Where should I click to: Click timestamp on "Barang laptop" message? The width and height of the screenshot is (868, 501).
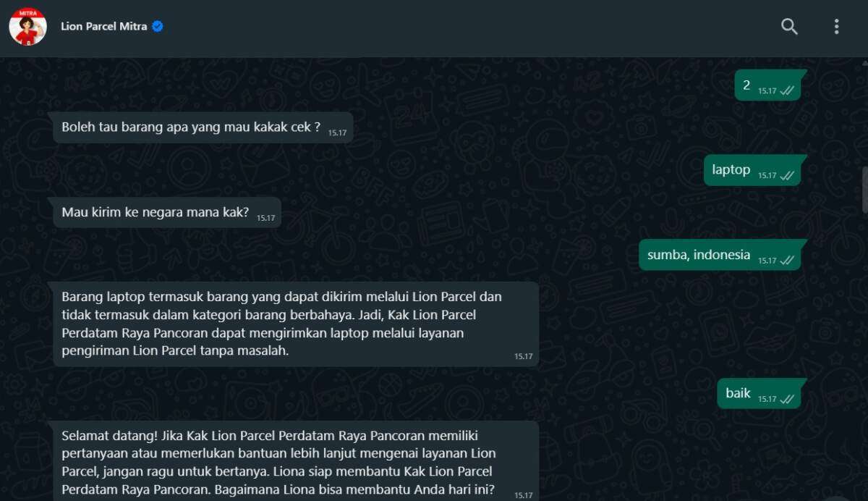(x=523, y=356)
